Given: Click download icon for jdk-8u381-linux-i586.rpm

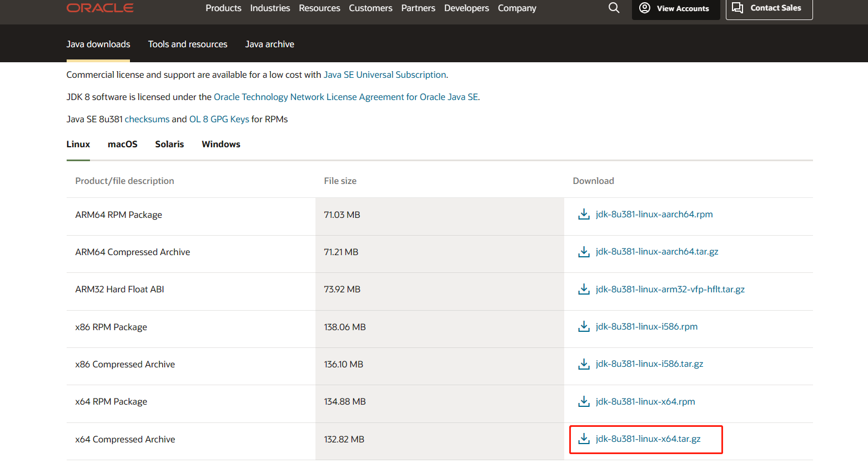Looking at the screenshot, I should point(584,326).
